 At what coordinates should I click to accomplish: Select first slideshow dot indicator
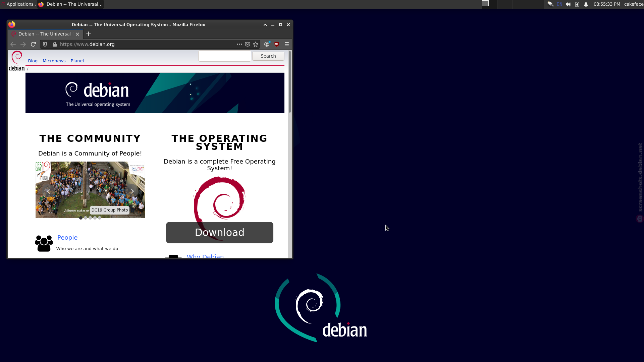point(81,218)
